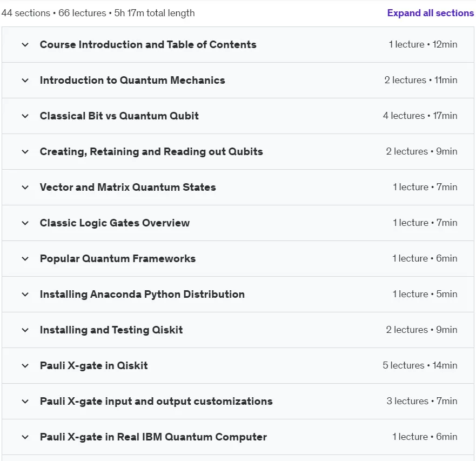The width and height of the screenshot is (476, 461).
Task: Expand Introduction to Quantum Mechanics chevron
Action: (25, 81)
